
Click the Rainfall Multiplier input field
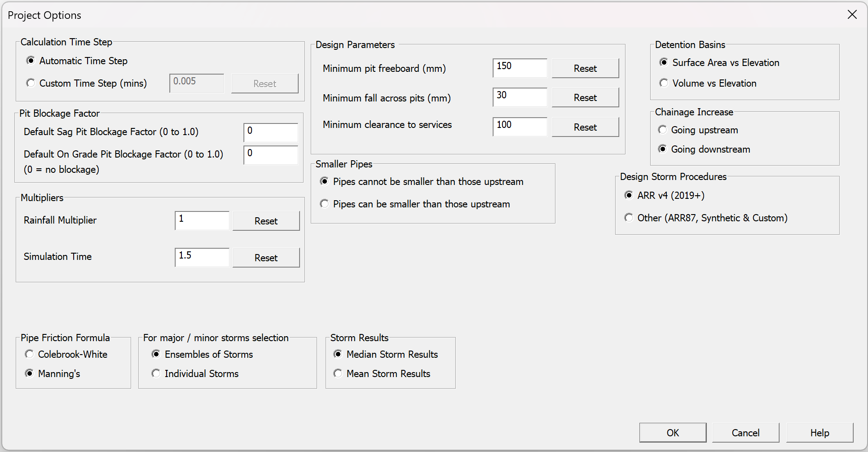pyautogui.click(x=202, y=220)
